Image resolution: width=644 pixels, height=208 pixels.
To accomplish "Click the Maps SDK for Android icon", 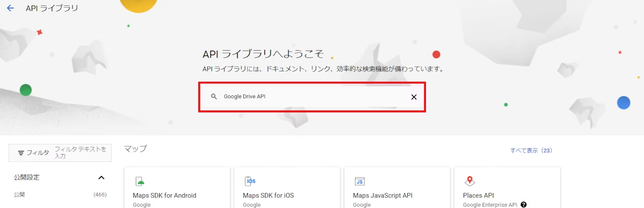I will (x=140, y=181).
